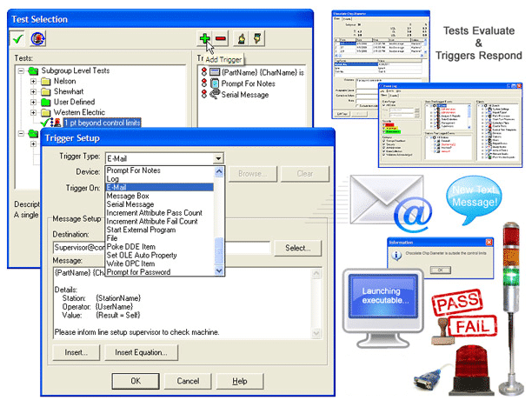
Task: Click OK in Trigger Setup dialog
Action: coord(136,380)
